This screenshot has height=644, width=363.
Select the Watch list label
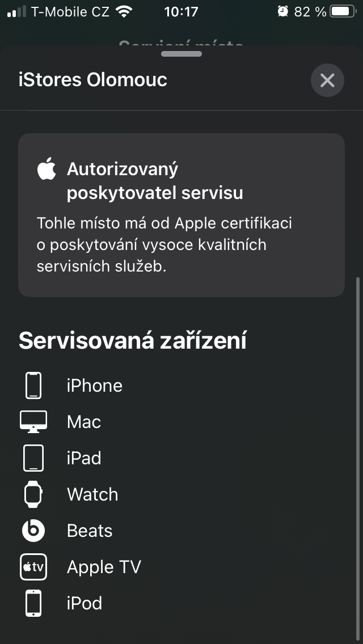click(x=92, y=494)
